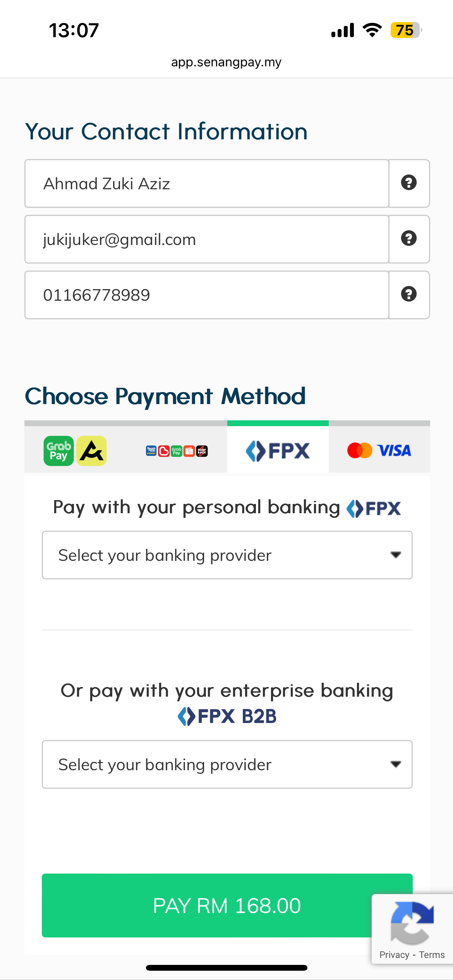
Task: Tap the Touch 'n Go eWallet icon
Action: tap(151, 451)
